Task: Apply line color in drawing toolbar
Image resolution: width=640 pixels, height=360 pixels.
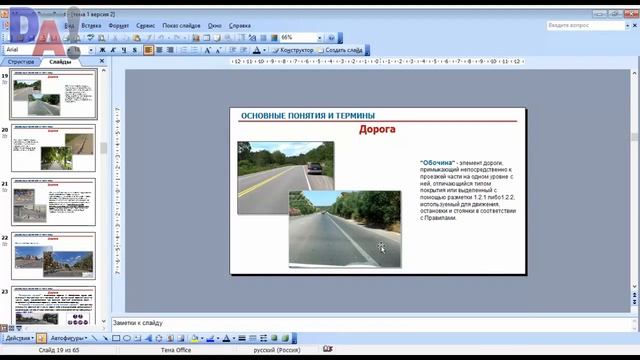Action: tap(210, 338)
